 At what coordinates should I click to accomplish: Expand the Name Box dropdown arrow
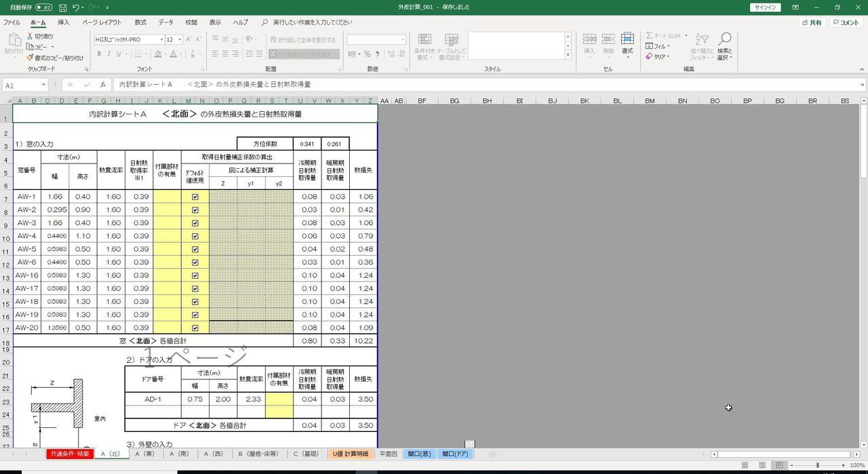click(43, 85)
